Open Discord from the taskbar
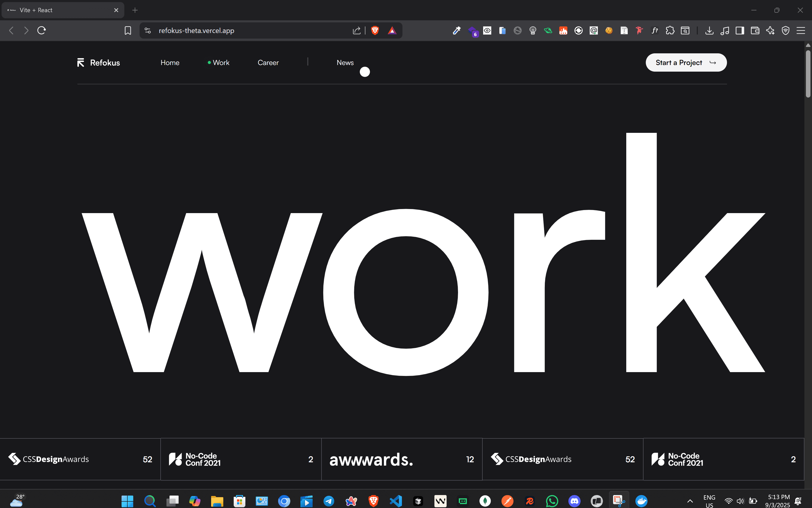Screen dimensions: 812x508 click(x=574, y=501)
